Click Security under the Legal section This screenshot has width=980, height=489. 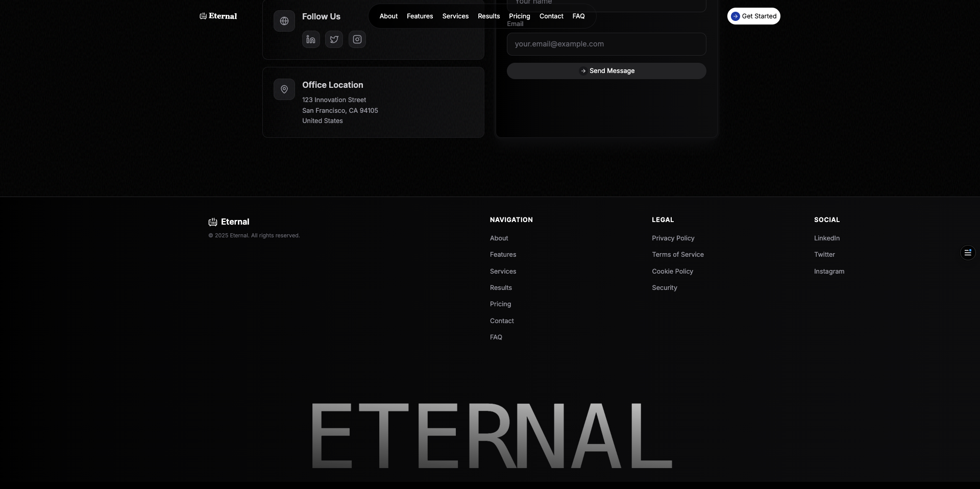tap(665, 287)
